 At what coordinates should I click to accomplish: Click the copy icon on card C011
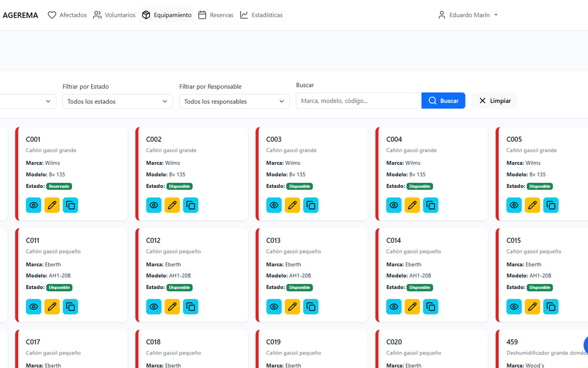pos(71,307)
